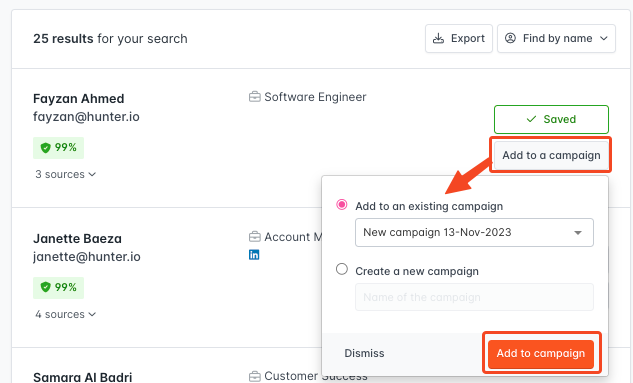Click the orange Add to campaign button
The image size is (633, 383).
pos(541,354)
